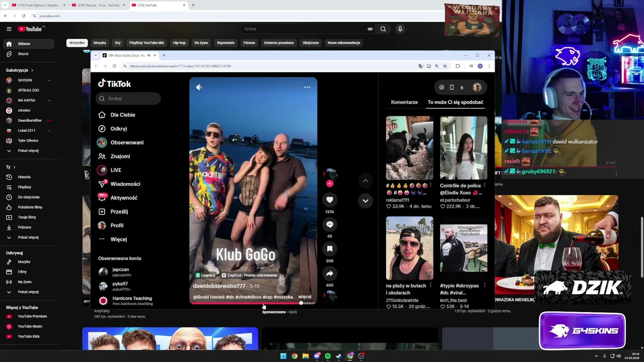Share the video using arrow icon

pos(330,274)
